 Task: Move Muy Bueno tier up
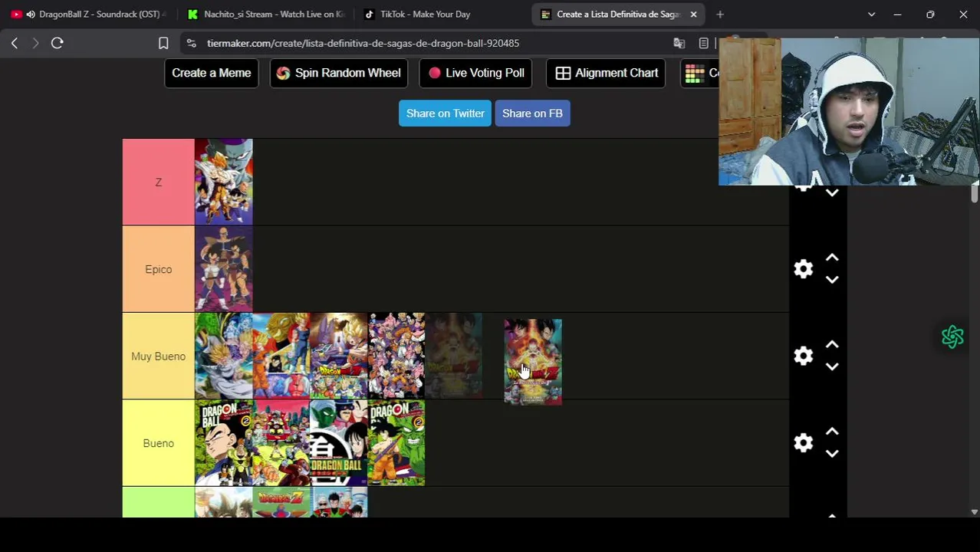tap(832, 345)
